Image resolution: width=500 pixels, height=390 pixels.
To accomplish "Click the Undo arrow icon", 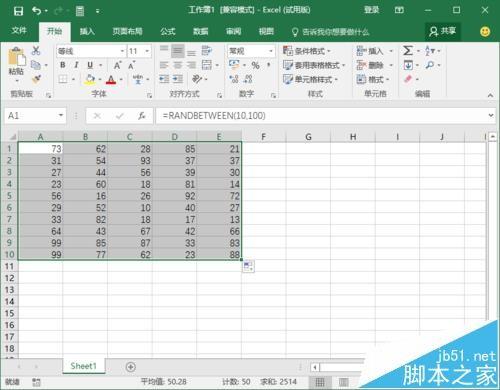I will 37,11.
